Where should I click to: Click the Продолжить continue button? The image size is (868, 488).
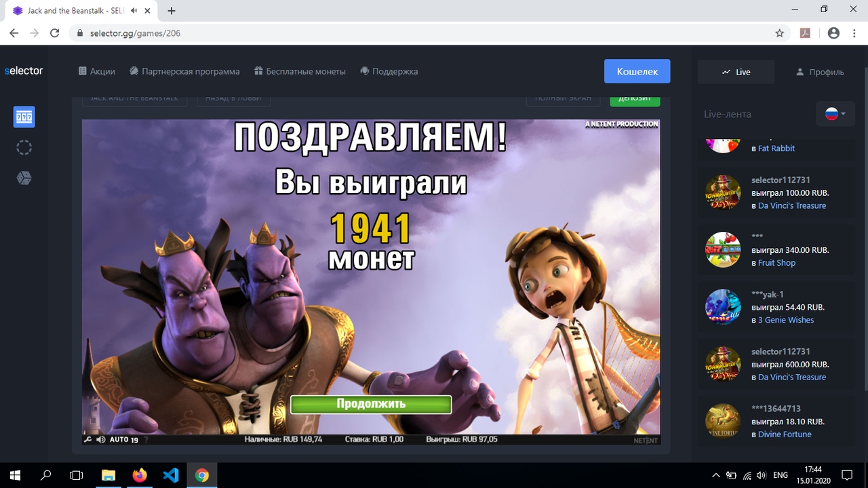tap(371, 404)
